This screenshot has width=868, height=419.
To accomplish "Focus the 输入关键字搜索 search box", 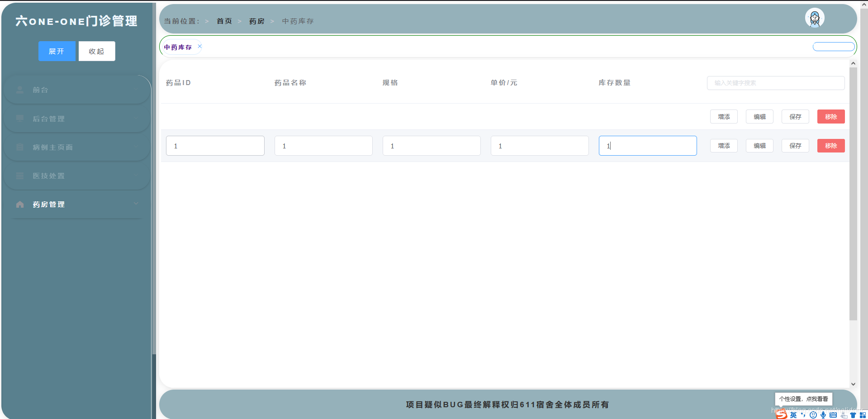I will (x=776, y=83).
